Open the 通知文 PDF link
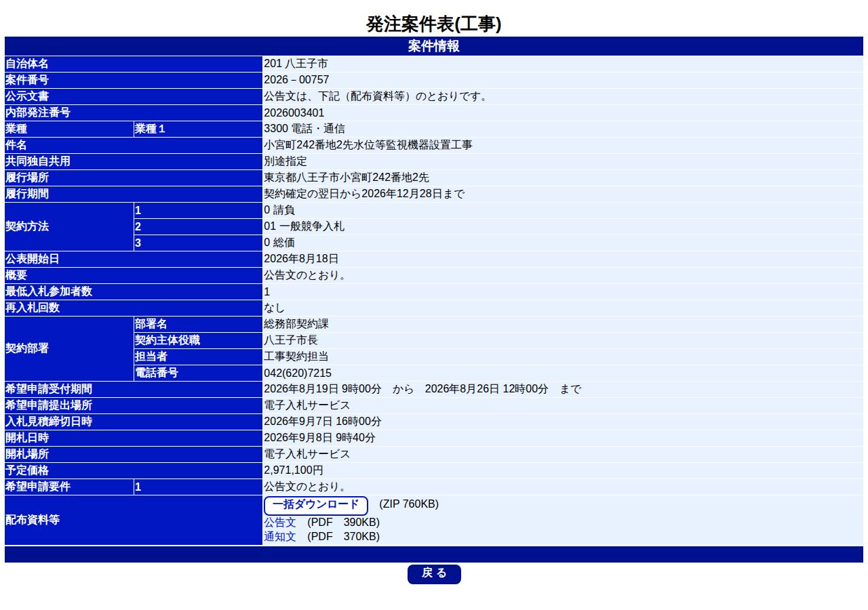Image resolution: width=868 pixels, height=610 pixels. [x=280, y=537]
